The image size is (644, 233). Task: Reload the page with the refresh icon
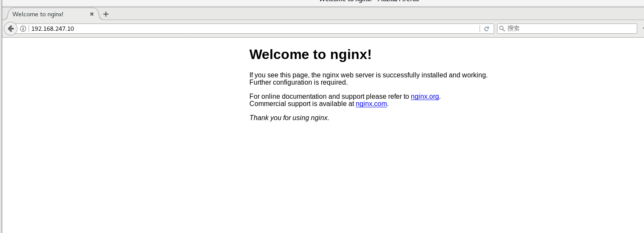pyautogui.click(x=486, y=29)
